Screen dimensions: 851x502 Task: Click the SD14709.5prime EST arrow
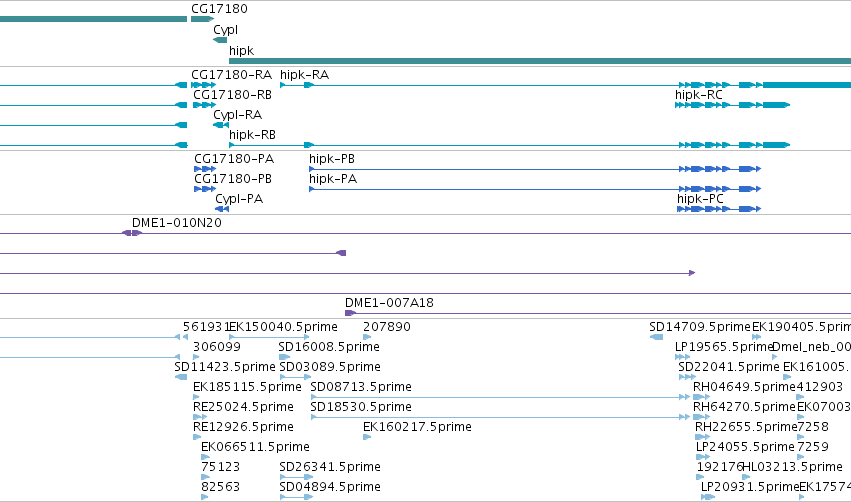657,337
